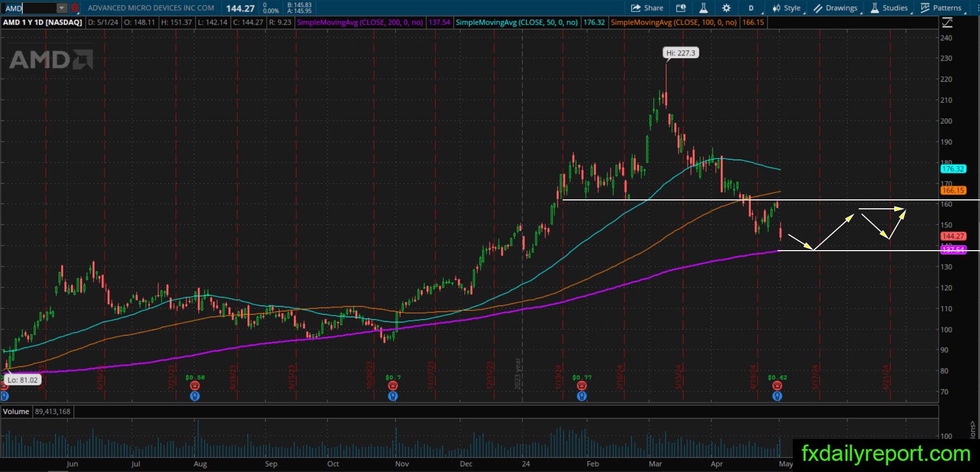Click the blue lightbulb event icon near May
The width and height of the screenshot is (980, 472).
tap(777, 396)
